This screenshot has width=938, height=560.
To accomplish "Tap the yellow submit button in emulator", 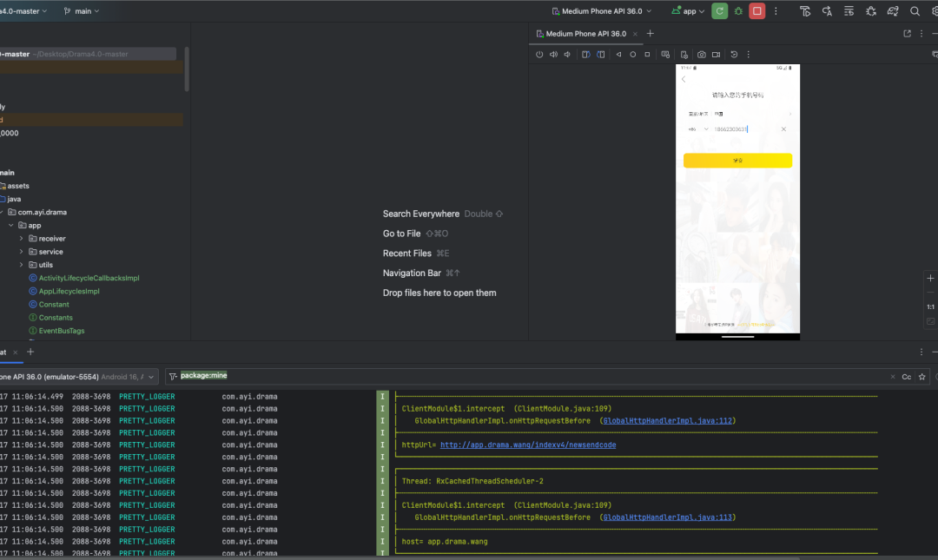I will point(737,161).
